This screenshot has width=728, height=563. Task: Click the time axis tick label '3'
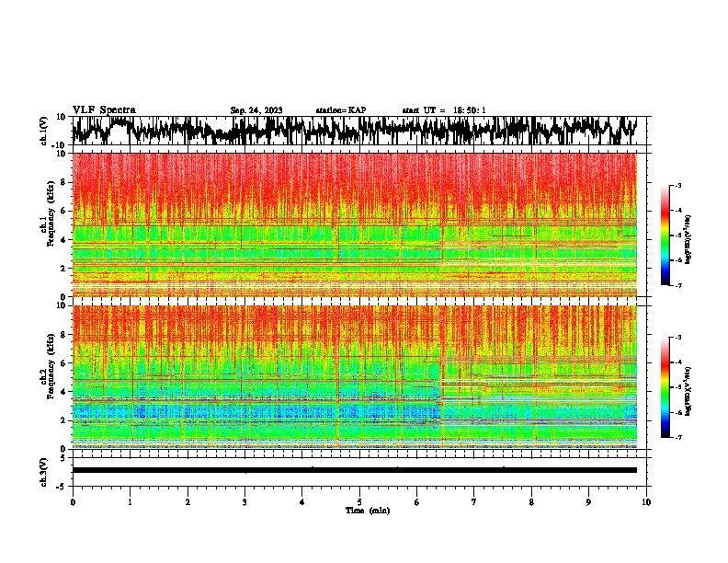pos(245,502)
